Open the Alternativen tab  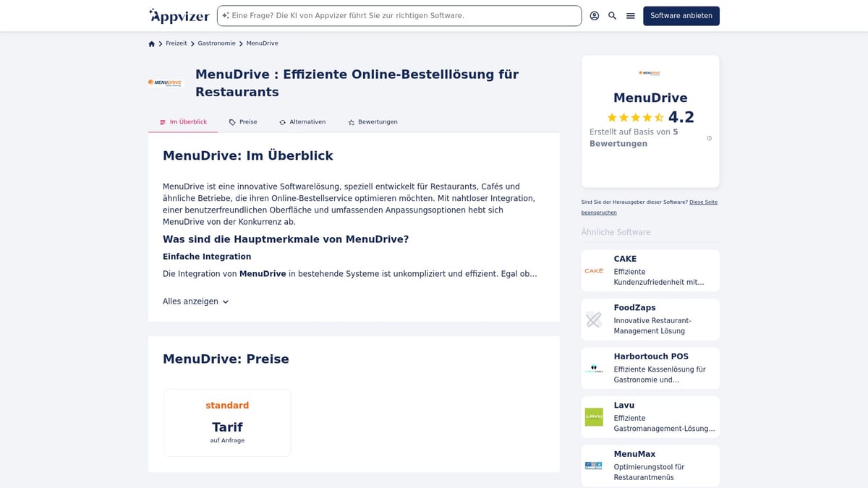click(302, 121)
